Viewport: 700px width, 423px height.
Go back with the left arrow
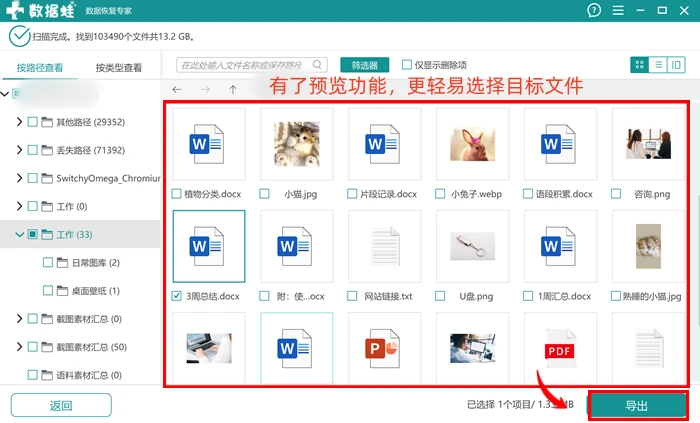(177, 90)
